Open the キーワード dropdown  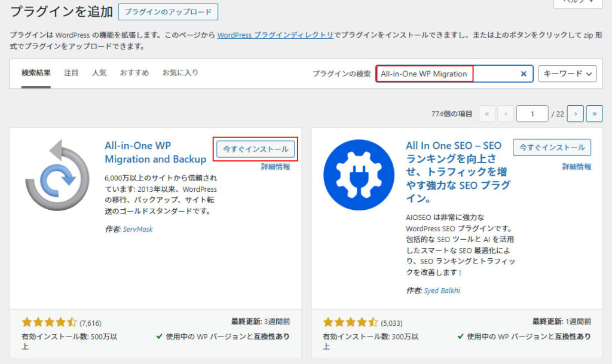tap(568, 74)
